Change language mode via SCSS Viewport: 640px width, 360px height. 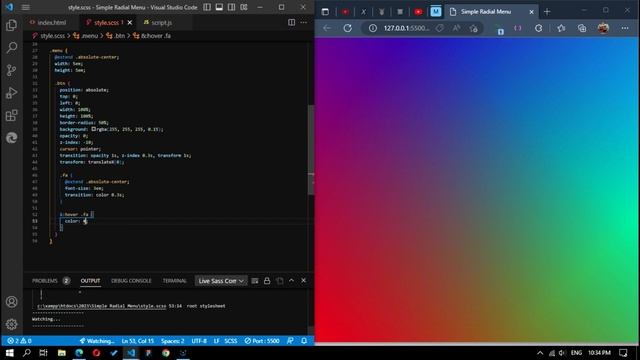tap(231, 340)
